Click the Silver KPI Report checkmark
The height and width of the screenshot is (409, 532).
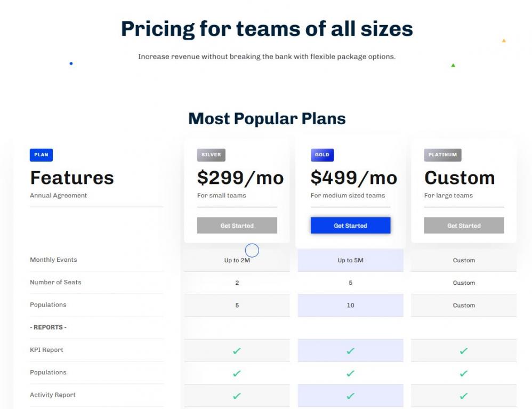(237, 351)
